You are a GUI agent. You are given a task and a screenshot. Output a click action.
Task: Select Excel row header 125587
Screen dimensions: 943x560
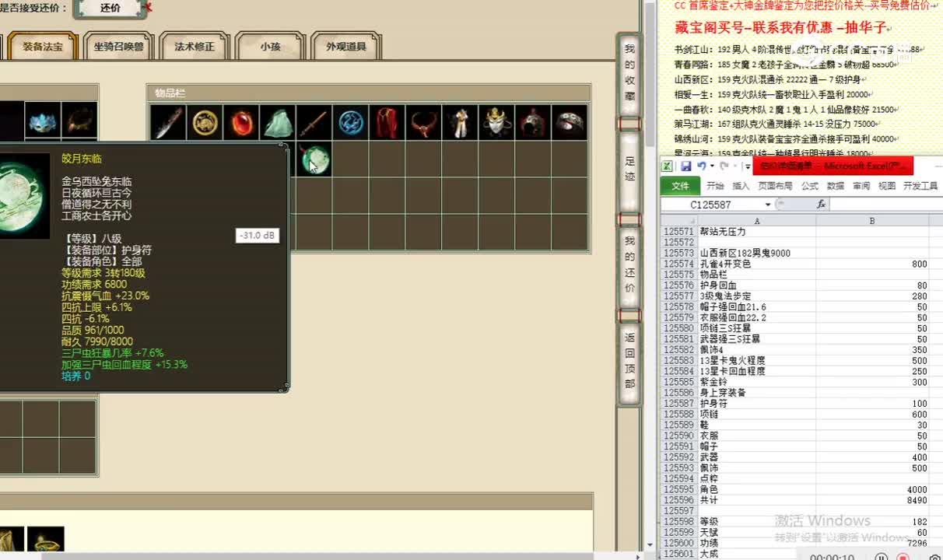coord(678,404)
